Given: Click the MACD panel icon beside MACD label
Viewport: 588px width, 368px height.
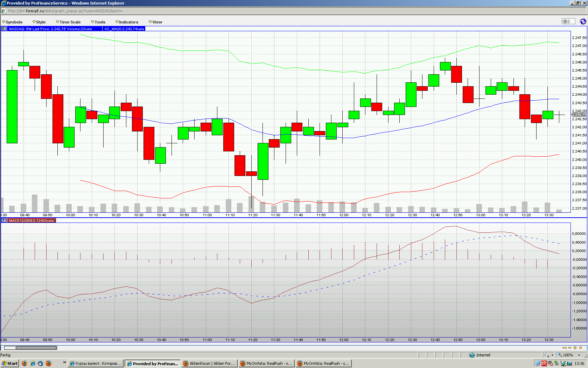Looking at the screenshot, I should pos(4,220).
